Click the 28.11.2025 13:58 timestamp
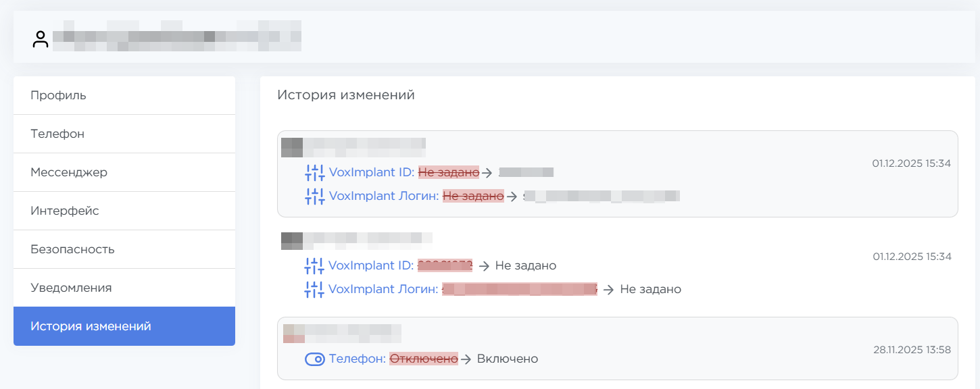Screen dimensions: 980x389 [x=912, y=350]
